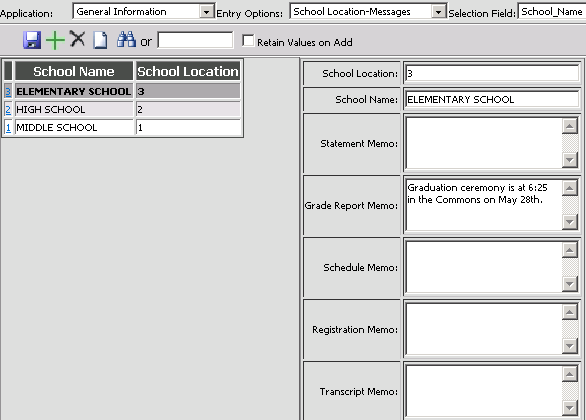
Task: Click location cell of High School row
Action: (x=188, y=109)
